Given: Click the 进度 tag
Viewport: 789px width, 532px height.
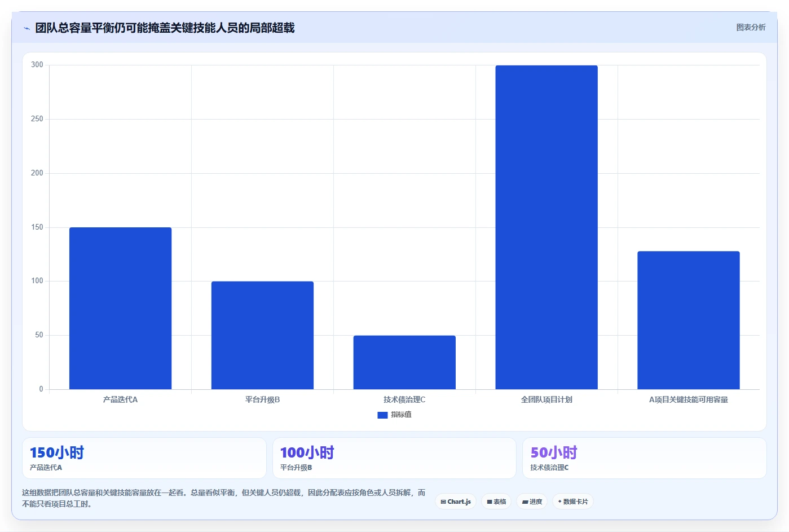Looking at the screenshot, I should pos(532,502).
